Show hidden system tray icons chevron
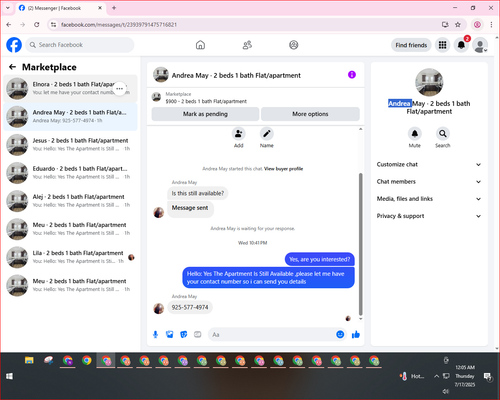 436,376
